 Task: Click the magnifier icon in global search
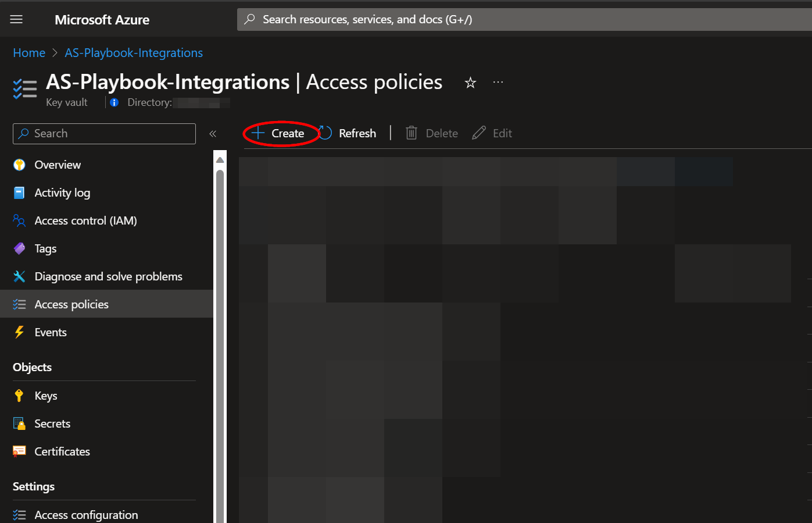[249, 19]
